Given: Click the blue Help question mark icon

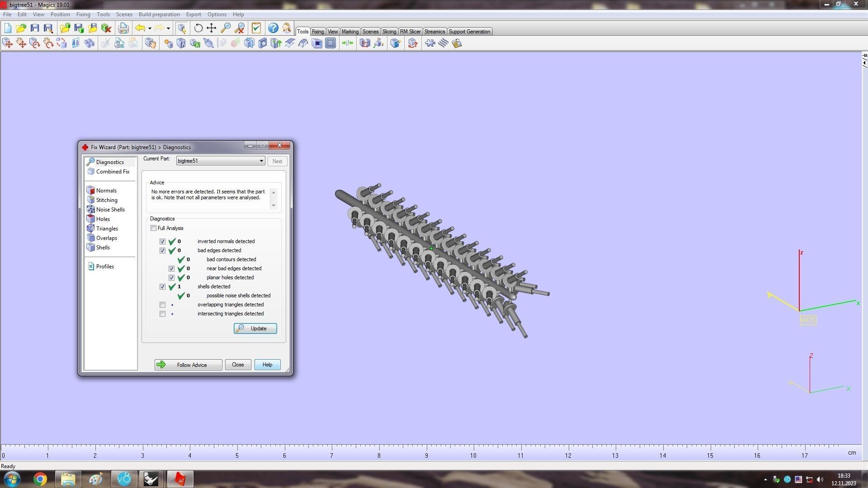Looking at the screenshot, I should (273, 28).
